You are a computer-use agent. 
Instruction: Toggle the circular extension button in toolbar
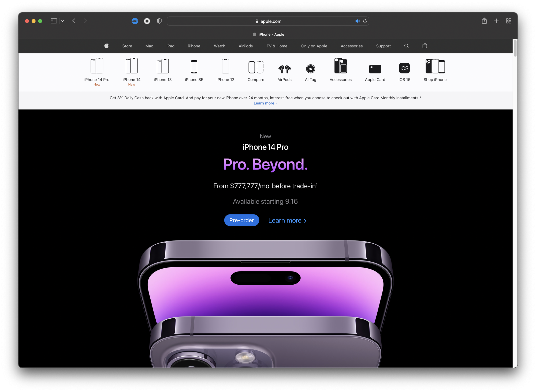coord(147,21)
